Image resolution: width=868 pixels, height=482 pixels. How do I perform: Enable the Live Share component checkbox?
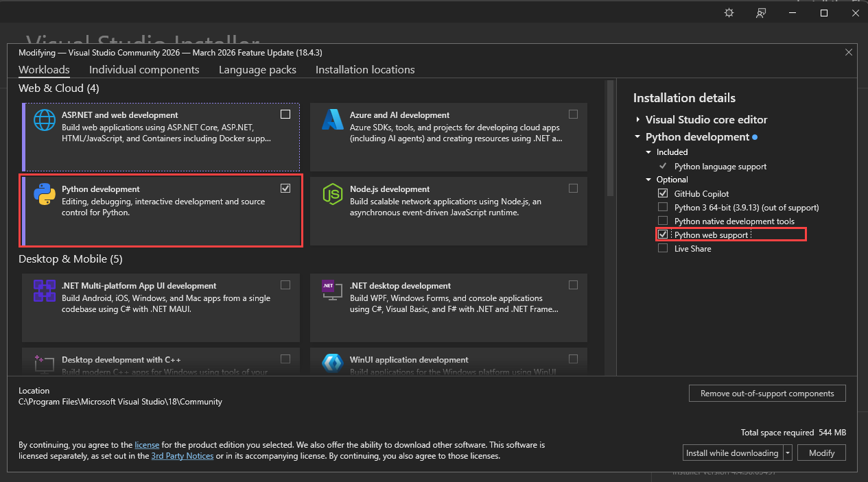click(663, 248)
